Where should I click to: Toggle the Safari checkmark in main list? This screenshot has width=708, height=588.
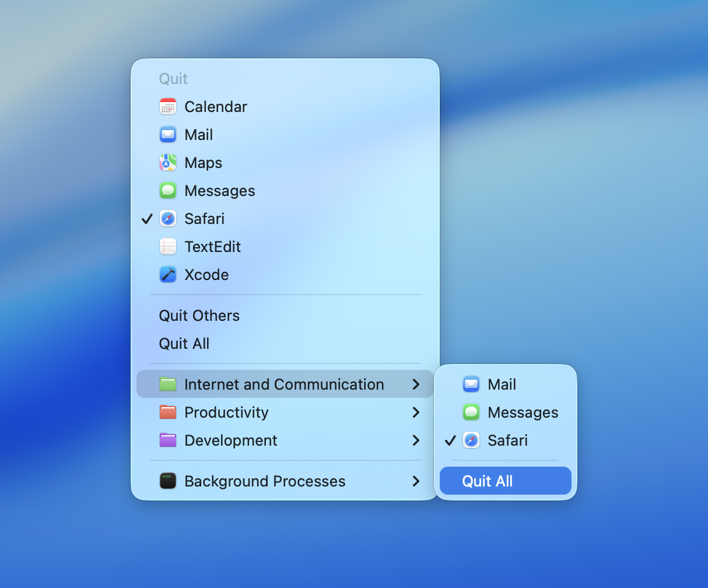tap(148, 219)
